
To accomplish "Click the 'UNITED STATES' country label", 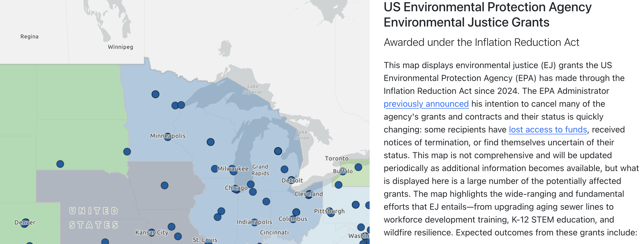I will tap(94, 218).
